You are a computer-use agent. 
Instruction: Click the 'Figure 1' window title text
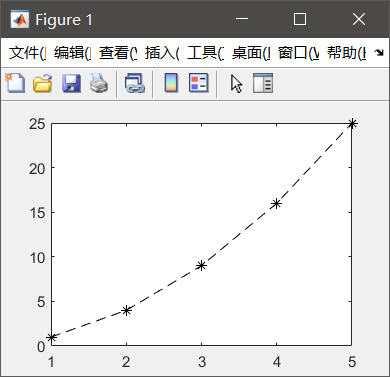coord(64,20)
